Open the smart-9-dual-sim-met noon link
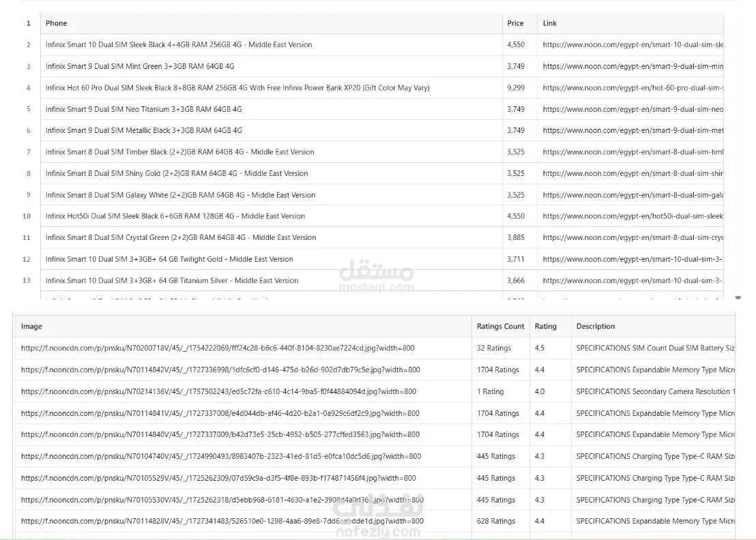The height and width of the screenshot is (540, 756). coord(633,130)
